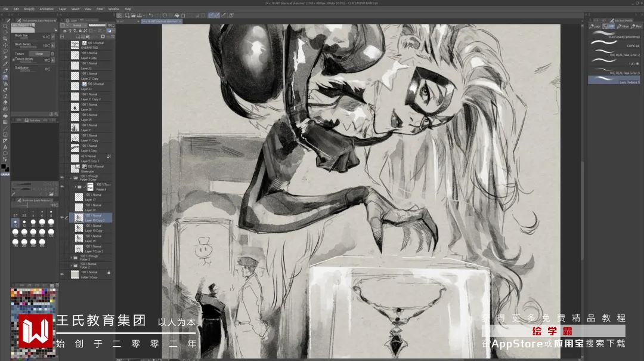Click the Fill bucket icon in command bar
Viewport: 644px width, 361px height.
pos(177,16)
